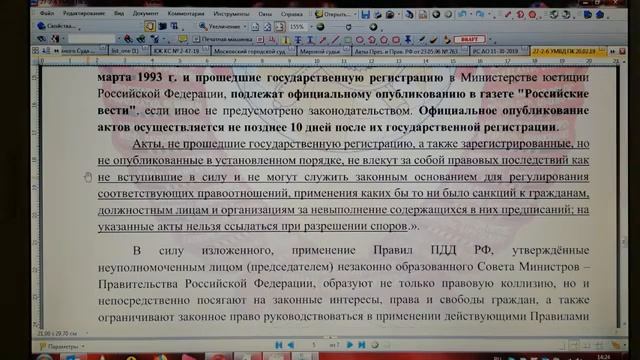Select the Oval drawing tool
Screen dimensions: 640x360
tap(360, 40)
